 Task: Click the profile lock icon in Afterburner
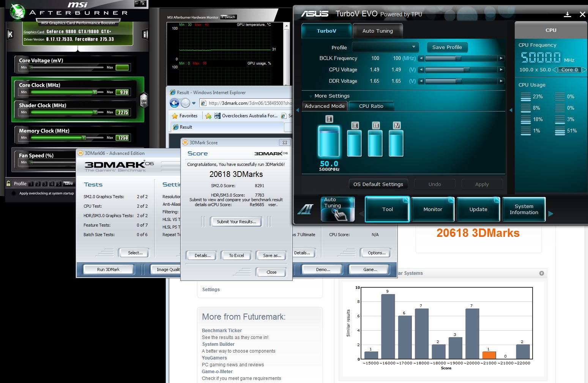tap(8, 183)
